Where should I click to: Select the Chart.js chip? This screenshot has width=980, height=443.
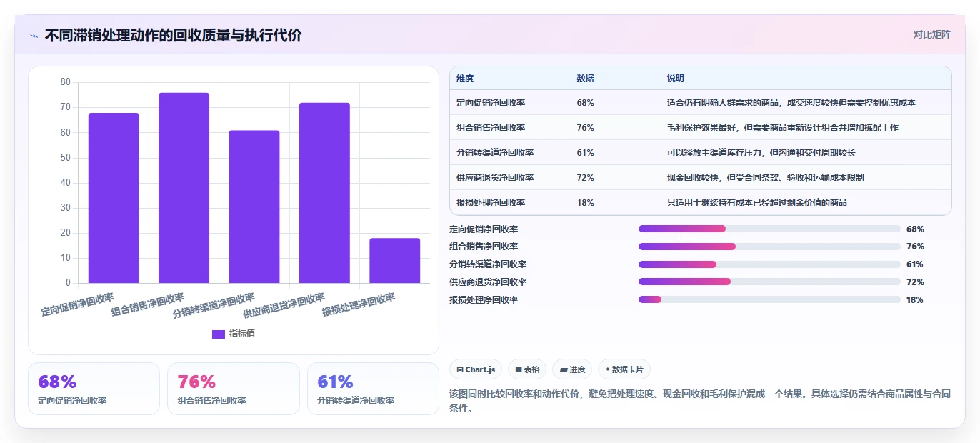coord(476,369)
